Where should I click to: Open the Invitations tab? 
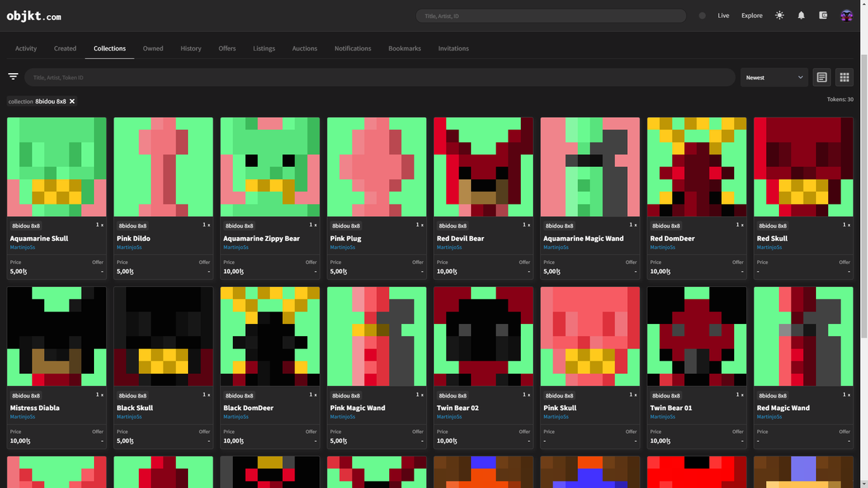[454, 48]
